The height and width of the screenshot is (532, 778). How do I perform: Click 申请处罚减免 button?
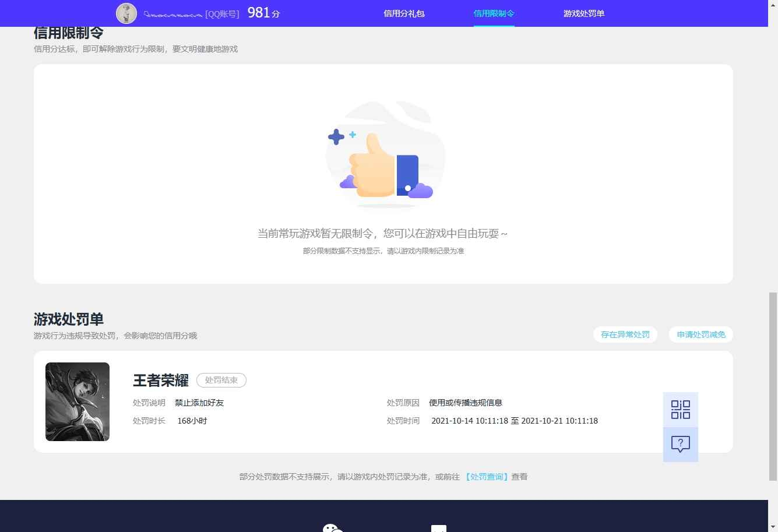point(701,334)
